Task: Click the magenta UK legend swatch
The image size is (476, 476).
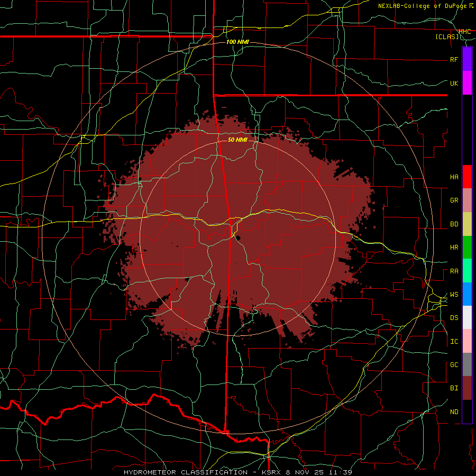Action: [x=467, y=83]
